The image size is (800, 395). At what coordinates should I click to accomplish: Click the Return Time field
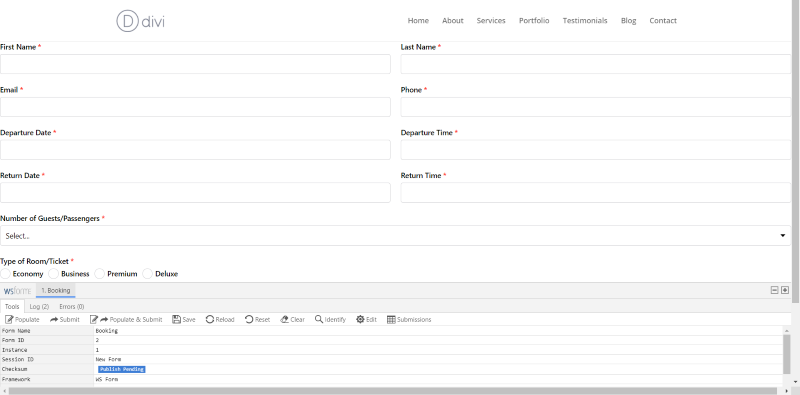point(596,192)
